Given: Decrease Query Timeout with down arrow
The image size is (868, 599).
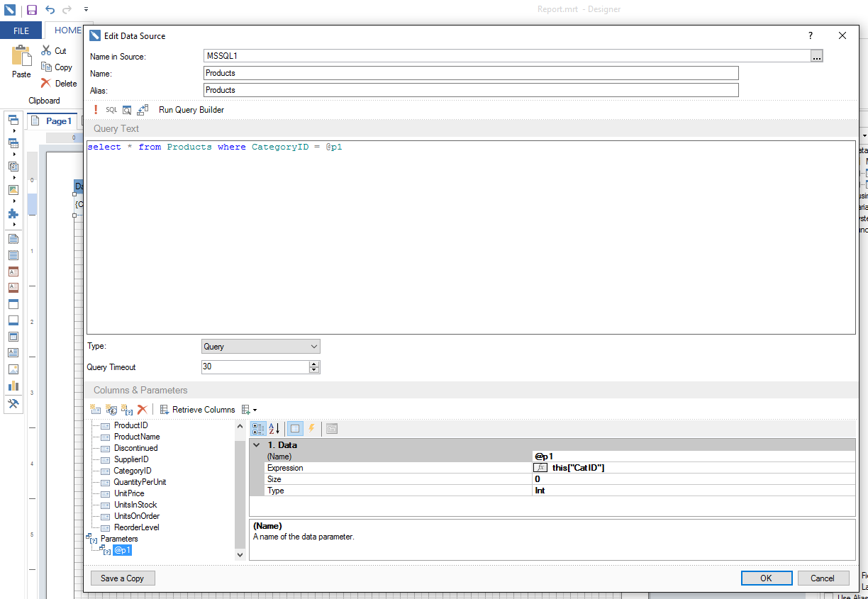Looking at the screenshot, I should coord(314,370).
